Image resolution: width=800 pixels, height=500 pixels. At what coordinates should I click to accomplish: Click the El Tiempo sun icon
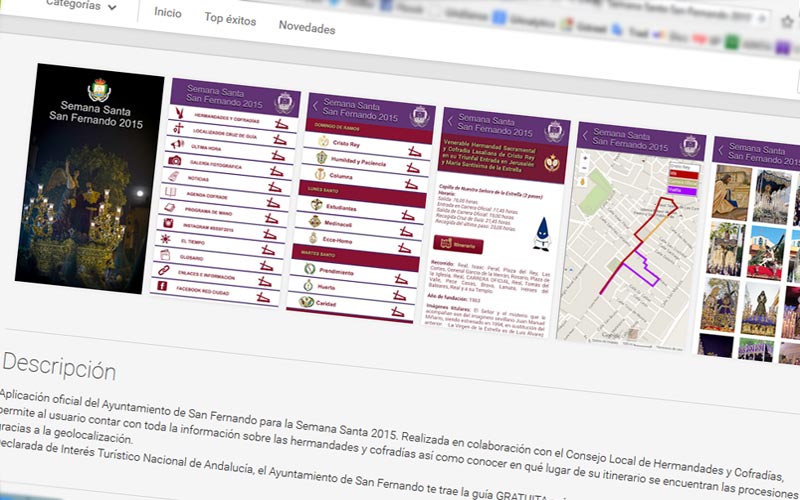166,238
